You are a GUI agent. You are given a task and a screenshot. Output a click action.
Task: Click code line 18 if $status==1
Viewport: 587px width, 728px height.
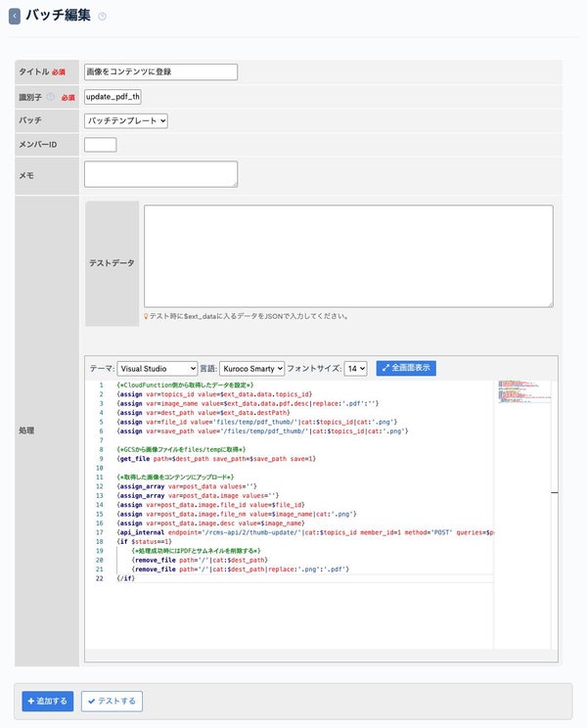pos(145,542)
